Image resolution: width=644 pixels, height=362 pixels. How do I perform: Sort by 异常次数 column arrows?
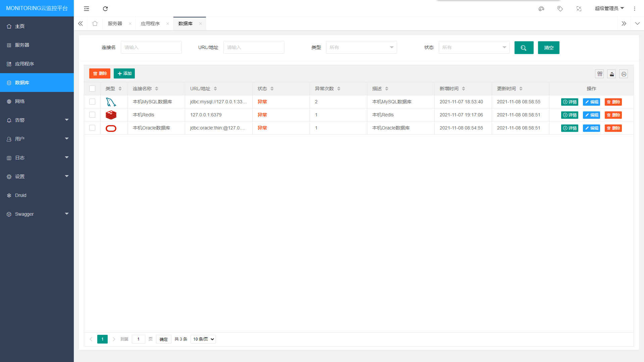[x=339, y=89]
